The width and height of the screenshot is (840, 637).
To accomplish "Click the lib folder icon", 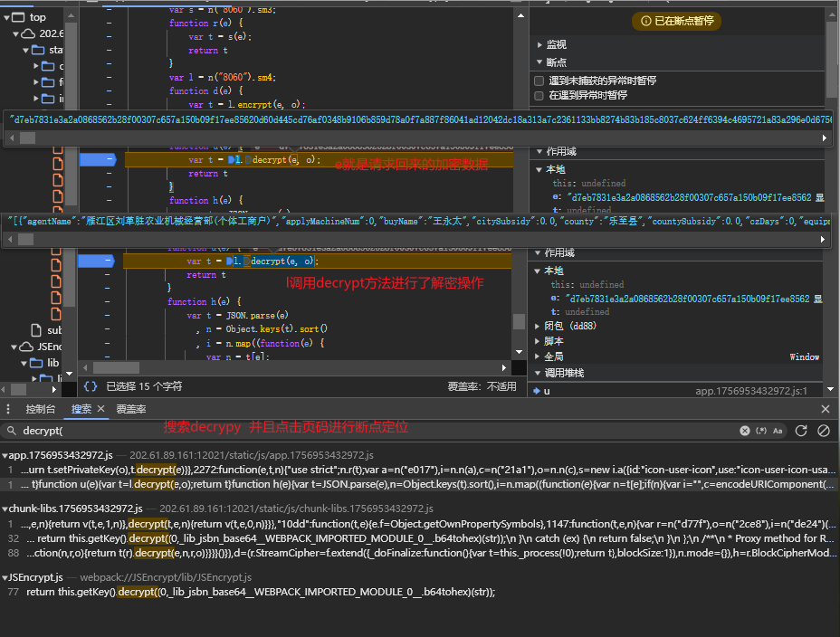I will [x=36, y=363].
